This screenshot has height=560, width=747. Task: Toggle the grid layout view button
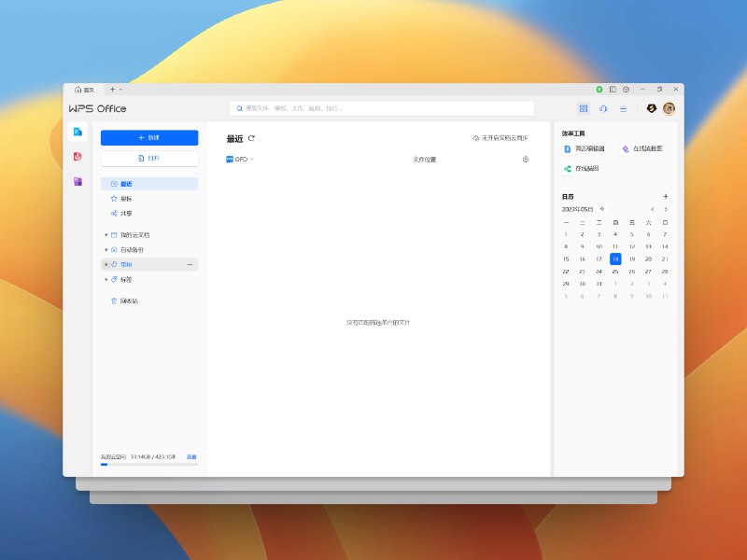[x=584, y=108]
